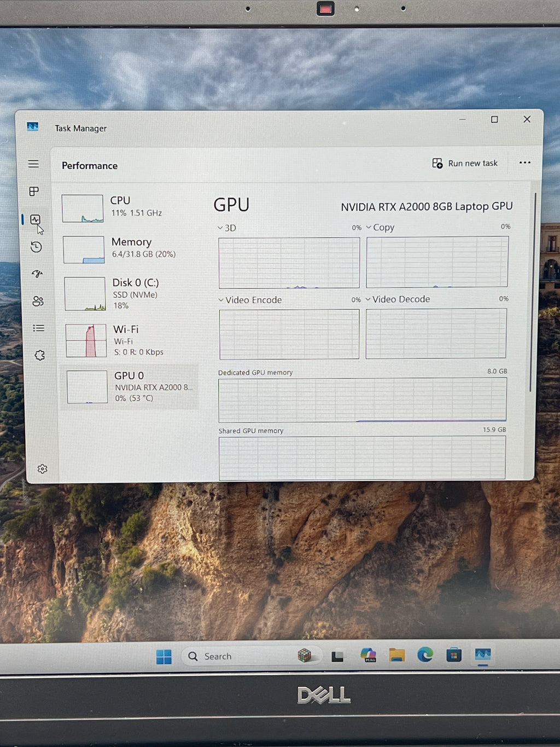This screenshot has height=747, width=560.
Task: Open the Startup apps page icon
Action: click(37, 274)
